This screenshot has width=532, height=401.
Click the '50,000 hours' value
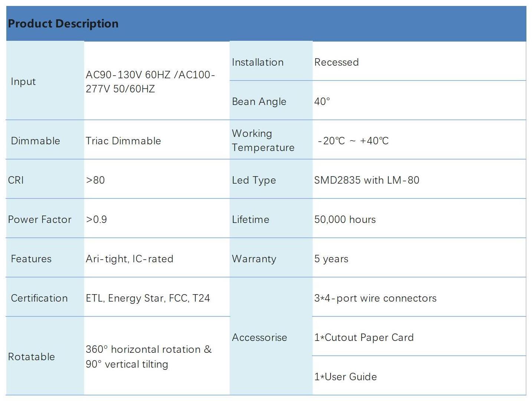345,220
